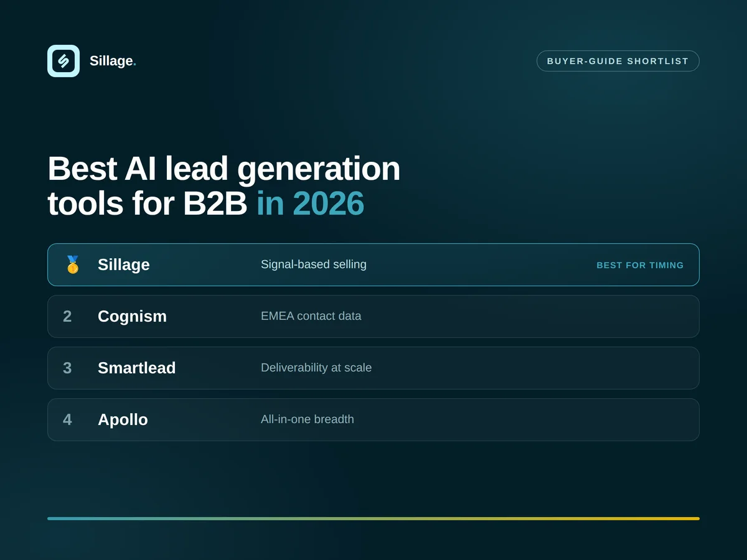Select the Buyer-Guide Shortlist badge
The image size is (747, 560).
tap(618, 61)
